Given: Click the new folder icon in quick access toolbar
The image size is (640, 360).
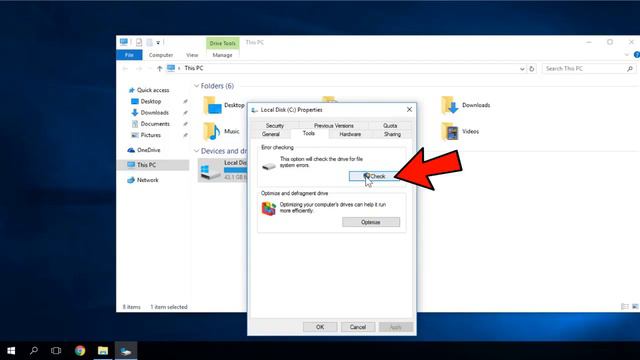Looking at the screenshot, I should click(150, 42).
